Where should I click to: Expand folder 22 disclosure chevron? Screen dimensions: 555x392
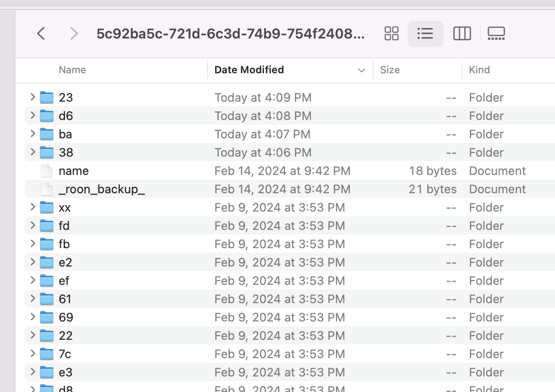coord(33,335)
